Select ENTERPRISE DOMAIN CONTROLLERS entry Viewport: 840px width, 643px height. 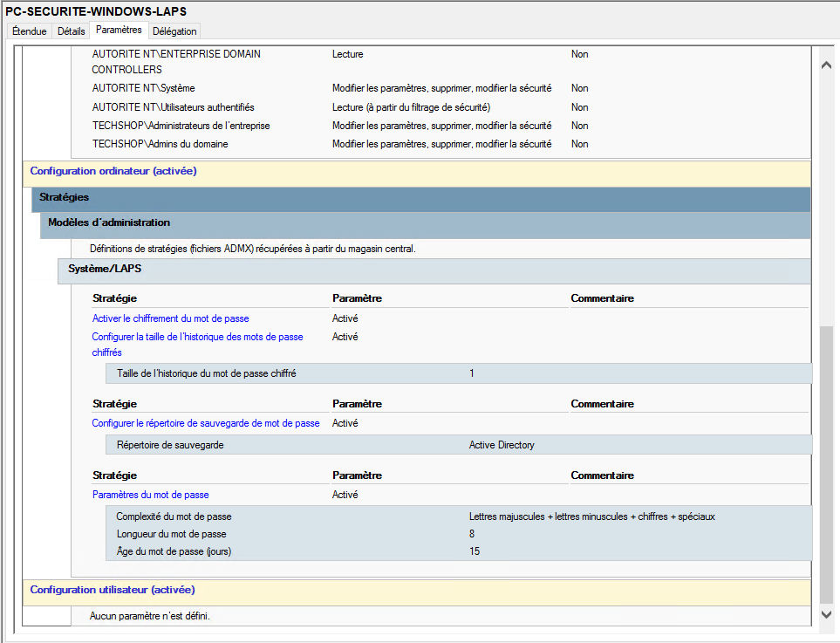pos(176,62)
